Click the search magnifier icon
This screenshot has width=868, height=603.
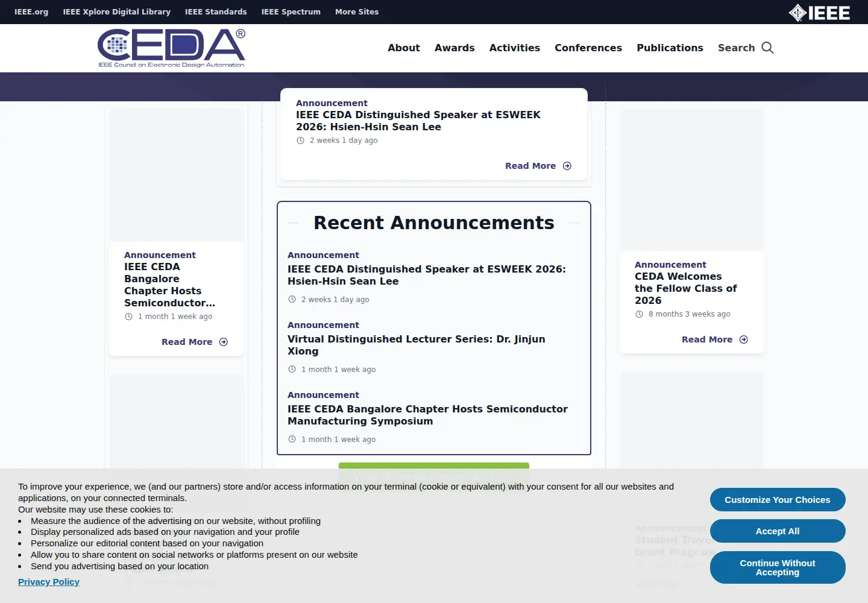(x=767, y=48)
